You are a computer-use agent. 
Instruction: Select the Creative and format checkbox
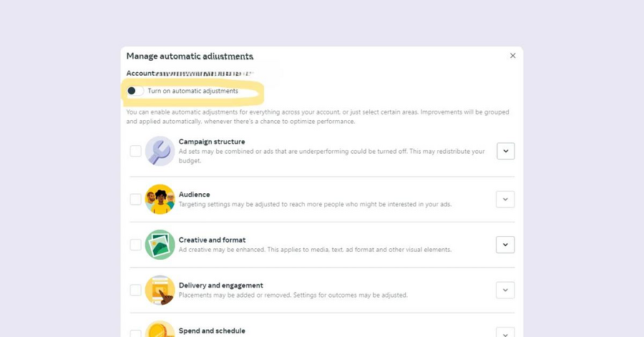coord(135,245)
